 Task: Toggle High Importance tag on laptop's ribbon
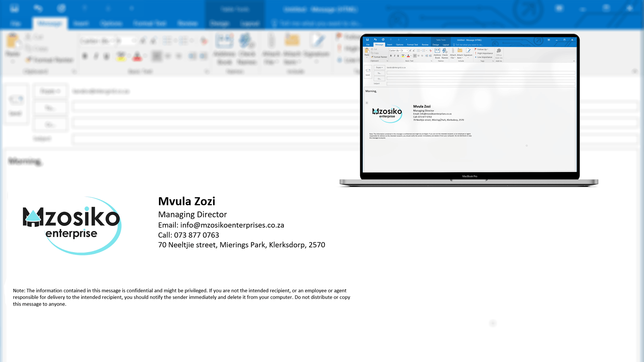click(x=485, y=53)
